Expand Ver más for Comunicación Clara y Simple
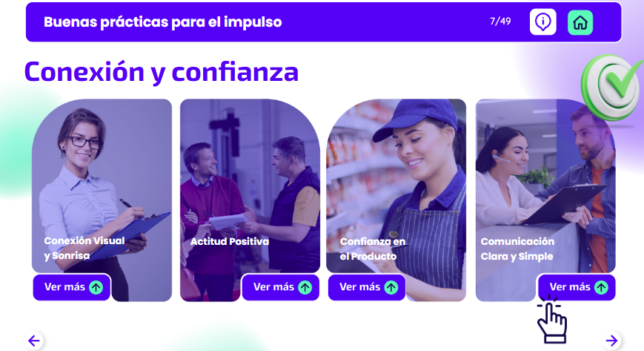 click(577, 287)
